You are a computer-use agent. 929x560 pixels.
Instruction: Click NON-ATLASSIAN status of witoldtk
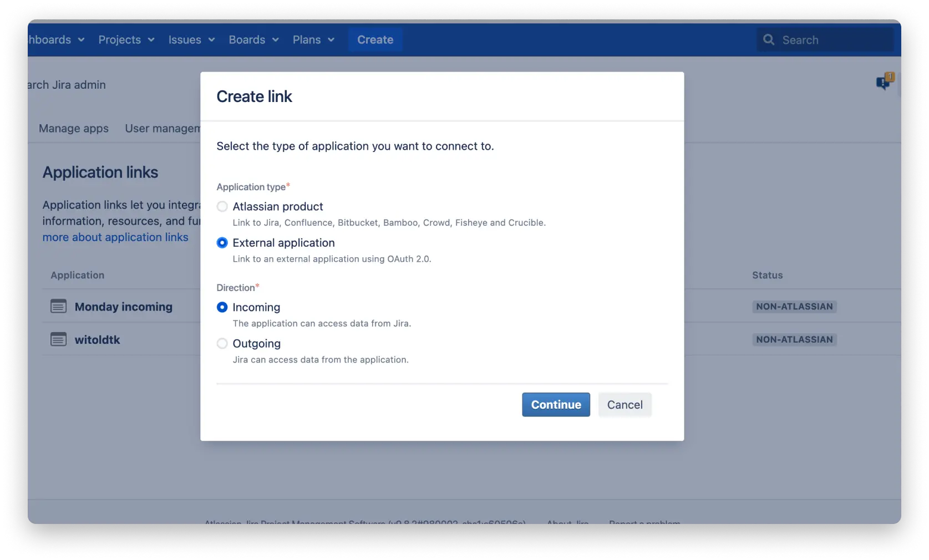coord(794,339)
